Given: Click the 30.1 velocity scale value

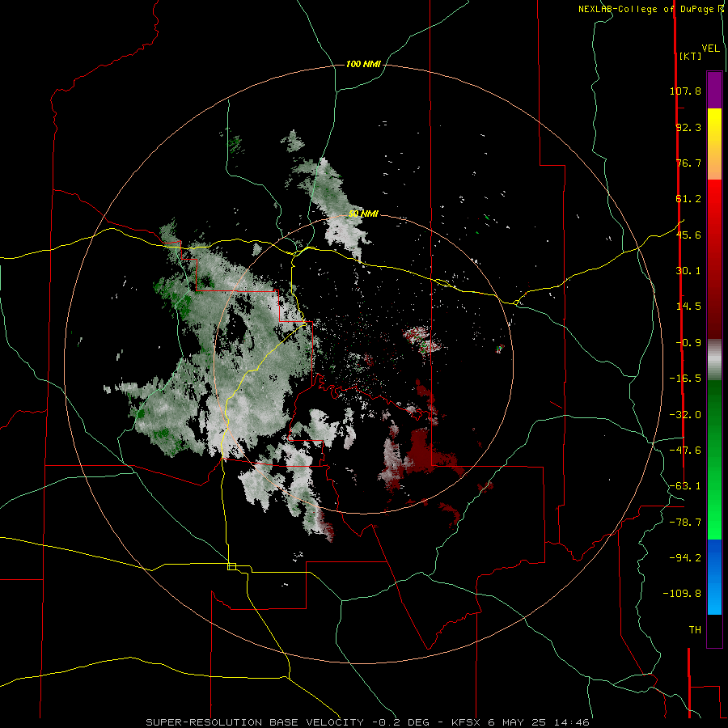Looking at the screenshot, I should pos(688,271).
